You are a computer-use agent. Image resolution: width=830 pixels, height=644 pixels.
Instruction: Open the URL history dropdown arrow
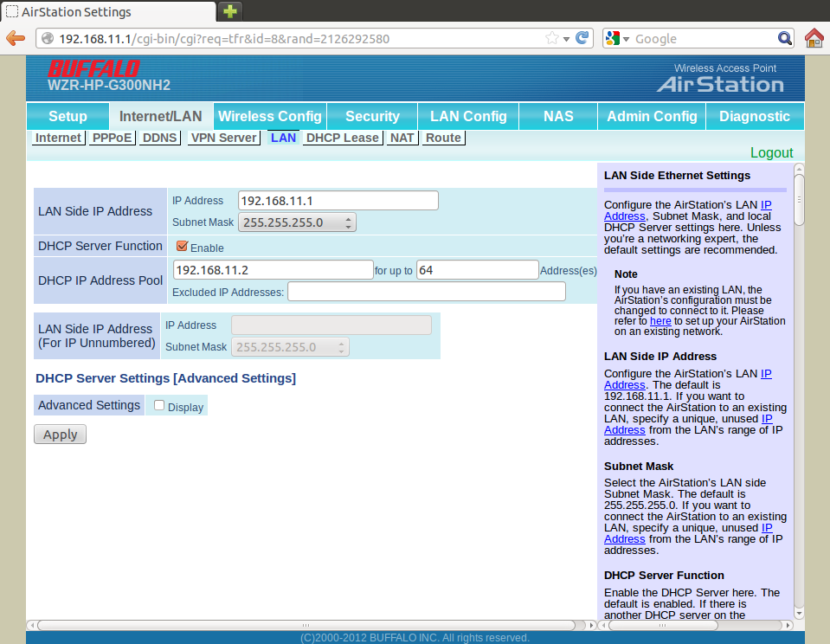pos(566,39)
